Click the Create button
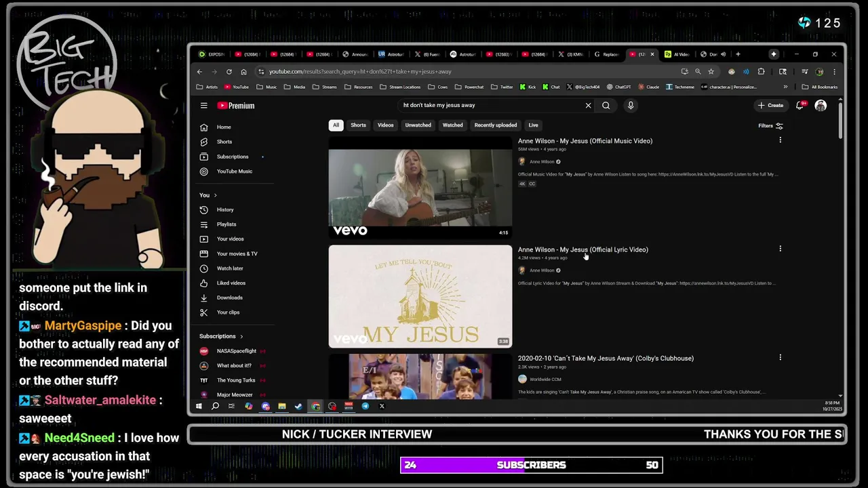This screenshot has width=868, height=488. point(770,105)
